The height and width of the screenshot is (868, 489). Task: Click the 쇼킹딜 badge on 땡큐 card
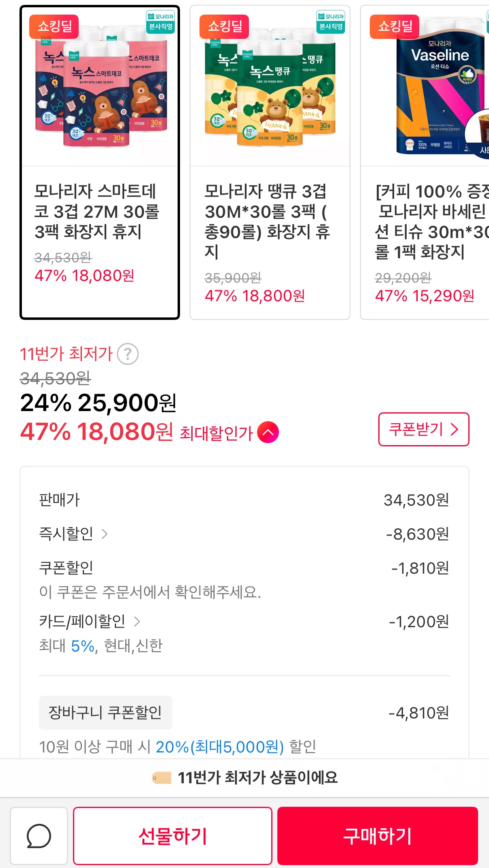(224, 26)
